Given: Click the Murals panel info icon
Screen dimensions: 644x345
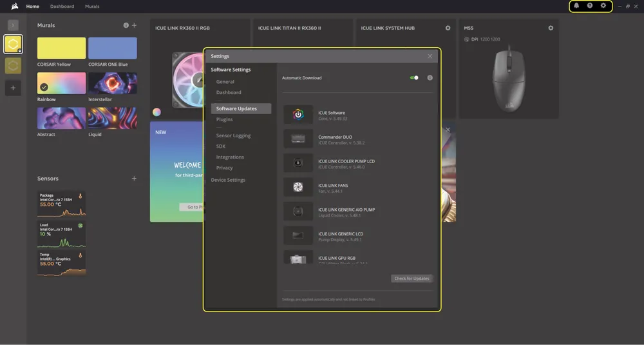Looking at the screenshot, I should point(126,25).
